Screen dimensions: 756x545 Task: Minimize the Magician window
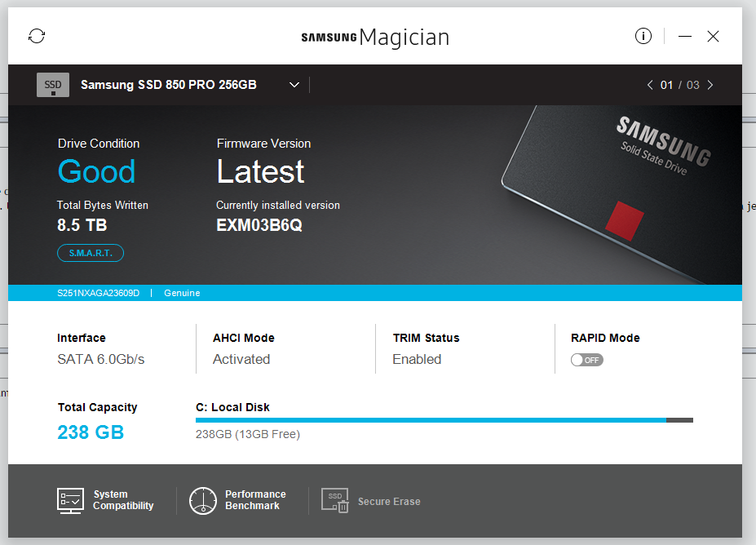[x=685, y=36]
